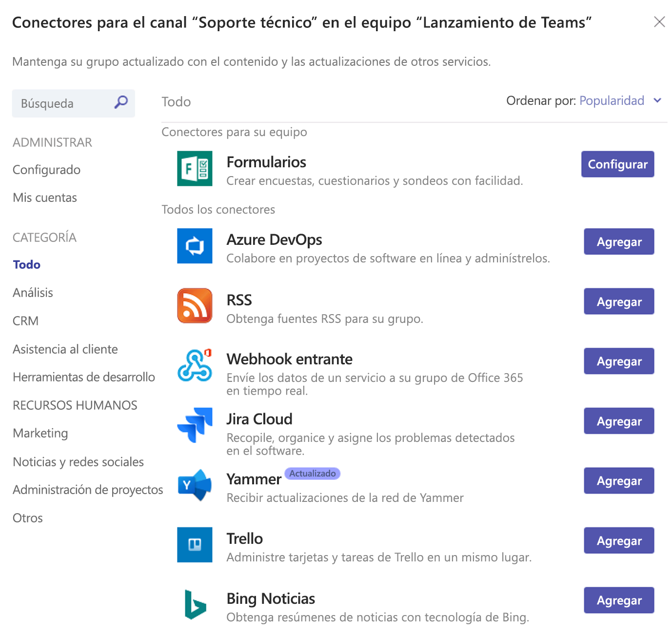
Task: Click the Formularios connector icon
Action: tap(195, 169)
